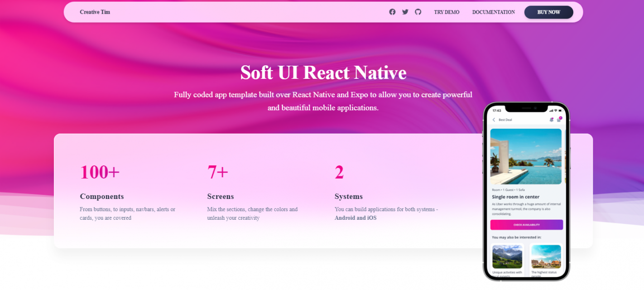Click the 100+ components counter

(100, 172)
